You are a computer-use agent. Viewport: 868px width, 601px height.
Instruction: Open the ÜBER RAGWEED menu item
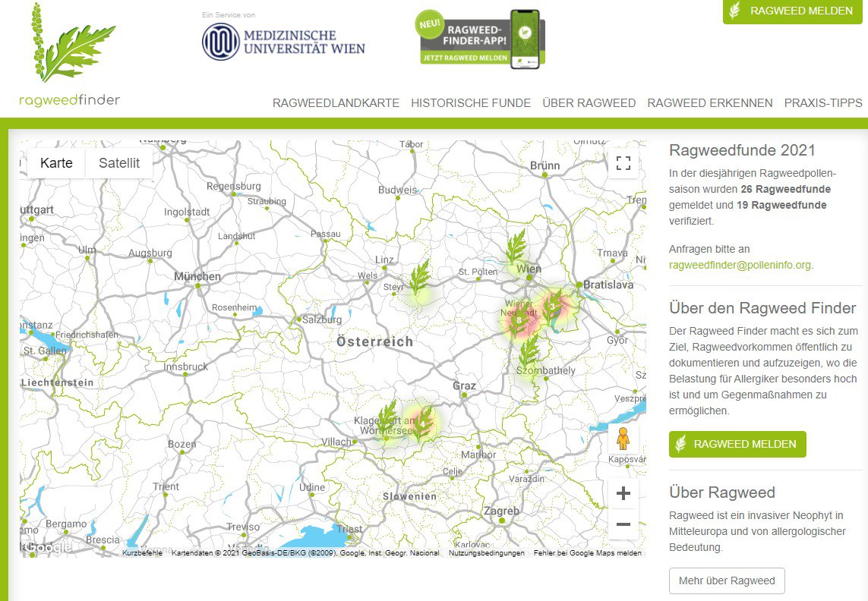(x=589, y=103)
